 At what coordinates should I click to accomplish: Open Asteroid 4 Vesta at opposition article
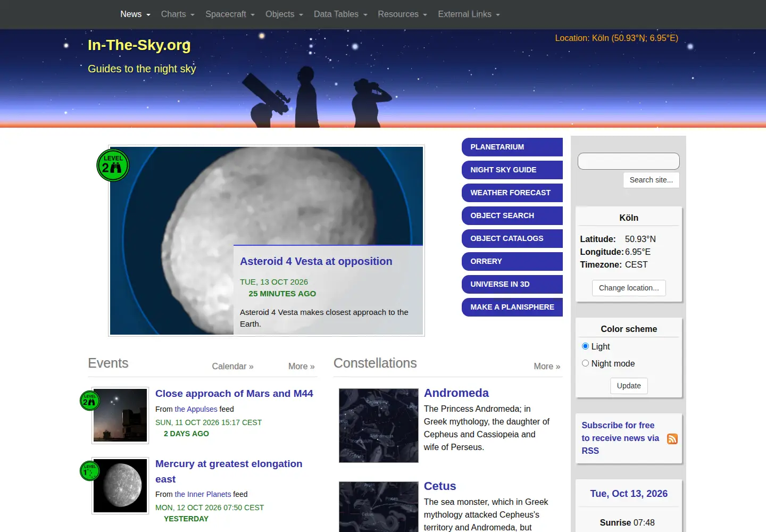point(316,261)
